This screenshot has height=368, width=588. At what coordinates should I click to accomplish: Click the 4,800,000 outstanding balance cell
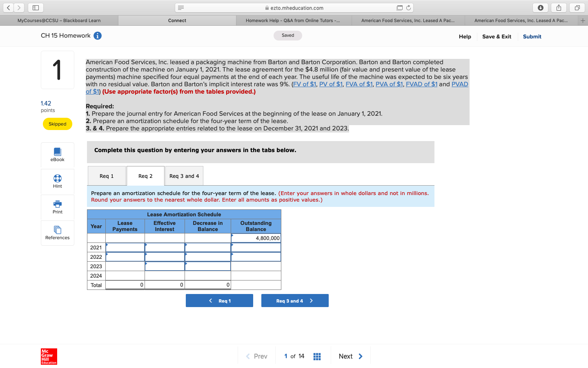pos(256,238)
